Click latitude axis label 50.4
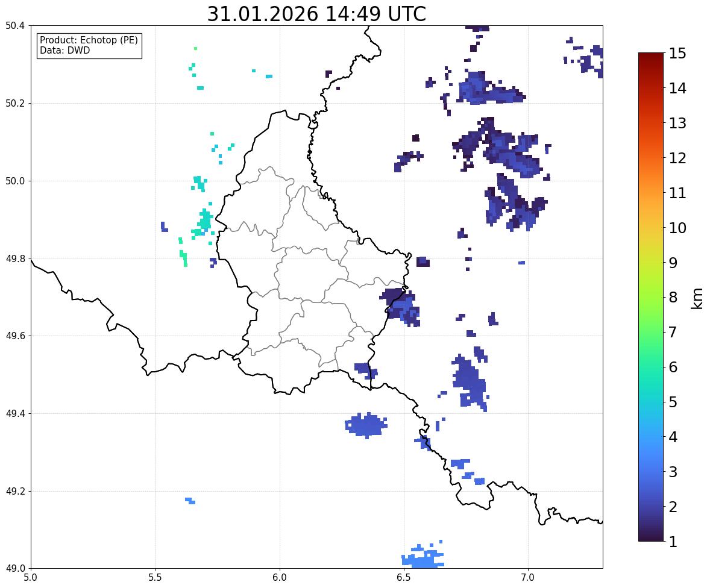 [15, 26]
